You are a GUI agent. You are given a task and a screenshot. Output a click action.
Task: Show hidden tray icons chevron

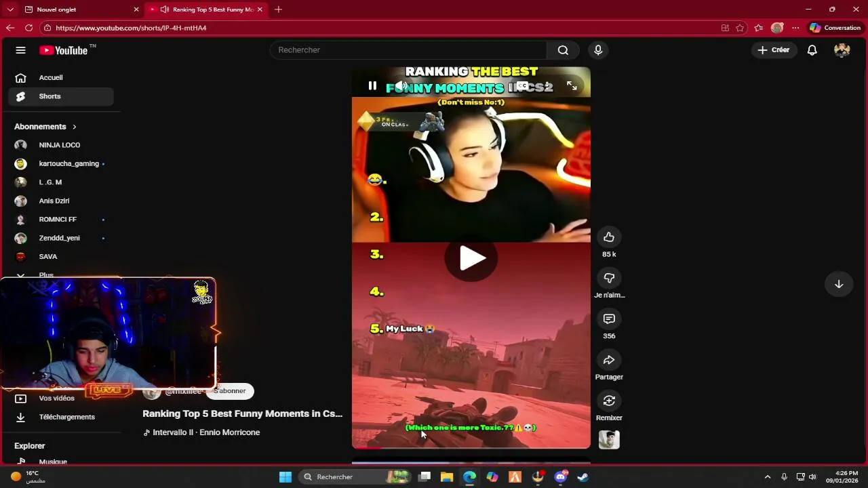pyautogui.click(x=768, y=477)
